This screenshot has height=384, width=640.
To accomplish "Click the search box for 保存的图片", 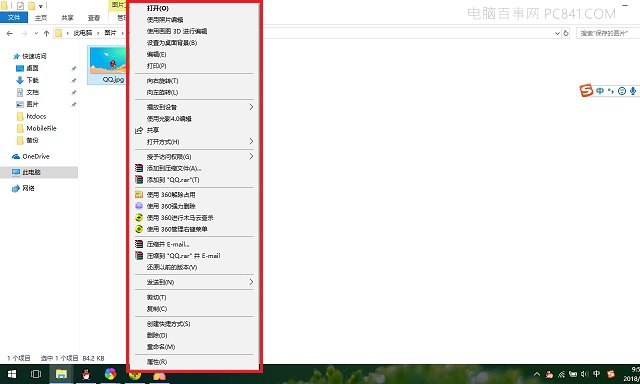I will point(607,33).
